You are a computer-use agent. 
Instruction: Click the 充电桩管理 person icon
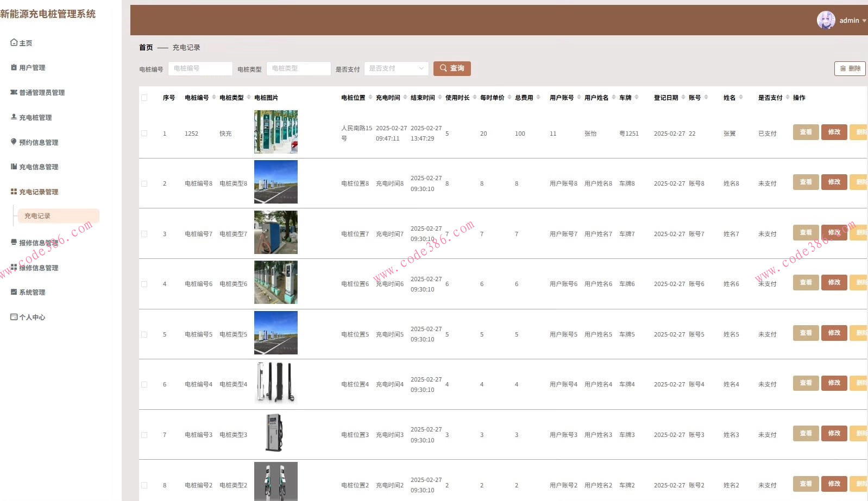[14, 117]
